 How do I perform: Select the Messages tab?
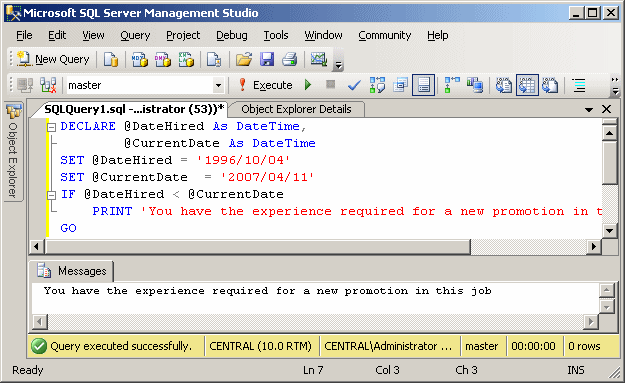point(73,271)
